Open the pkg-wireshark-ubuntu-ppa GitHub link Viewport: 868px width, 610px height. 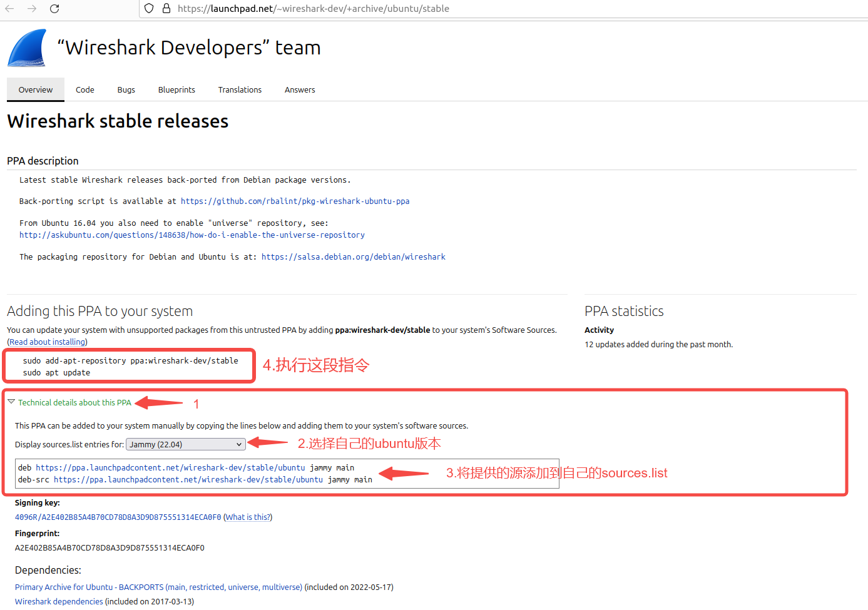[295, 201]
